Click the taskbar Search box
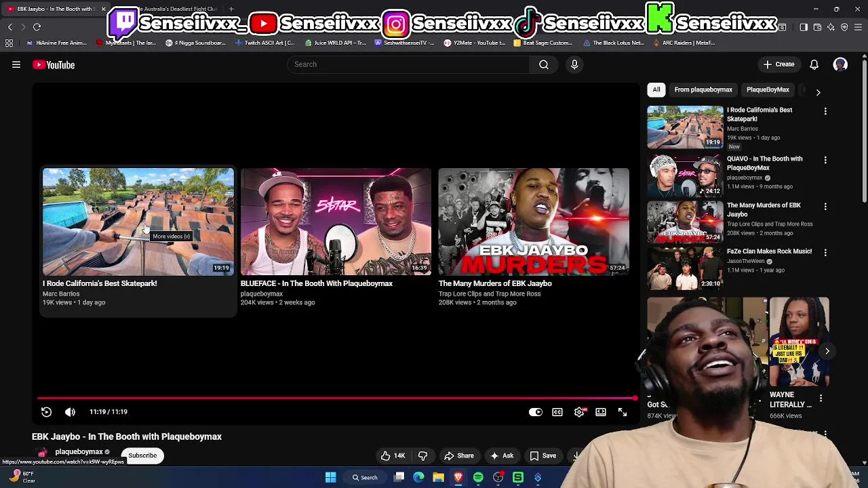Image resolution: width=868 pixels, height=488 pixels. pos(364,478)
